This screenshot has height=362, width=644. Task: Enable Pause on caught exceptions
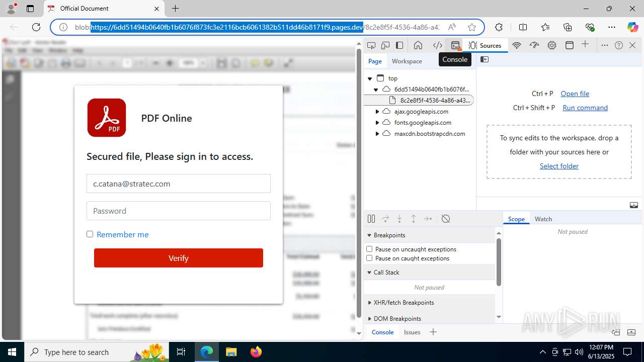(x=369, y=258)
